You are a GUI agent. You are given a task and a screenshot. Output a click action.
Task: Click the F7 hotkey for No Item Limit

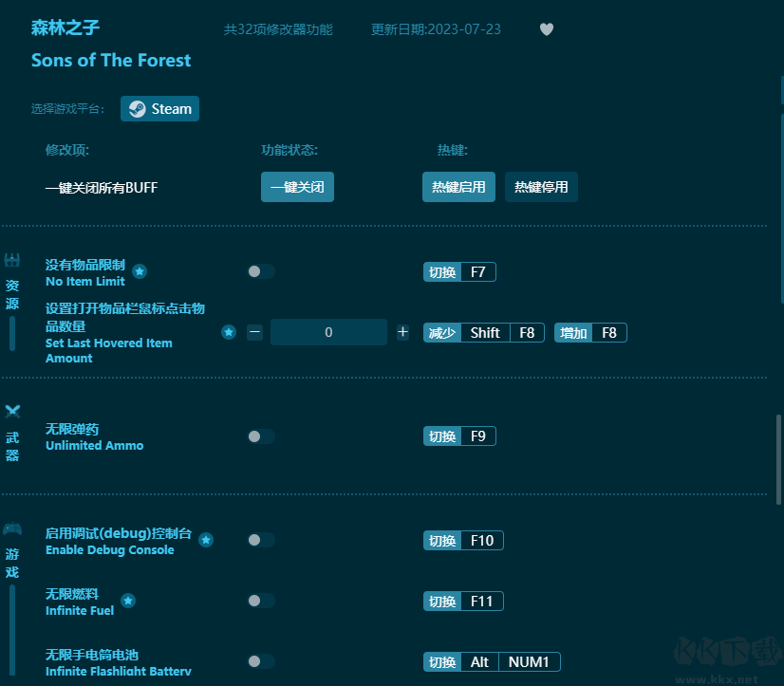459,272
